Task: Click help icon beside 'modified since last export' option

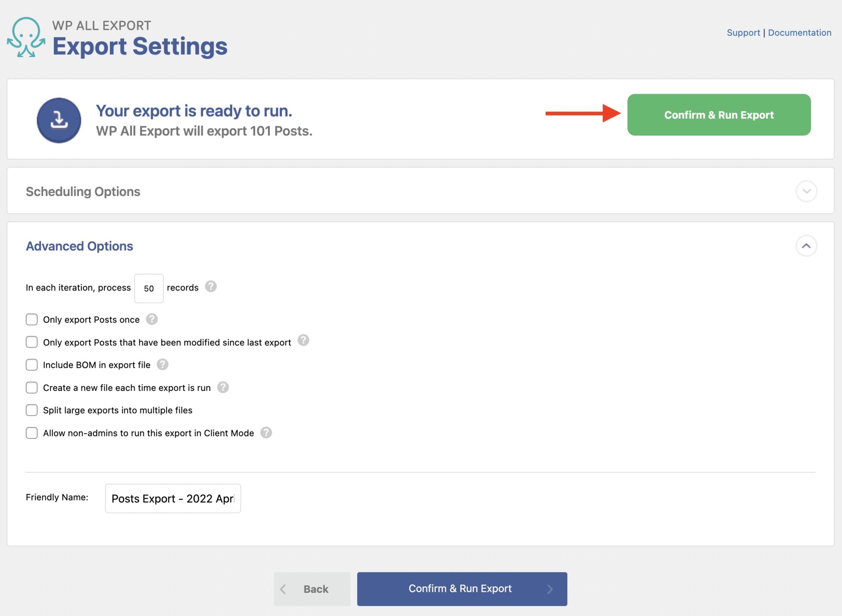Action: point(303,341)
